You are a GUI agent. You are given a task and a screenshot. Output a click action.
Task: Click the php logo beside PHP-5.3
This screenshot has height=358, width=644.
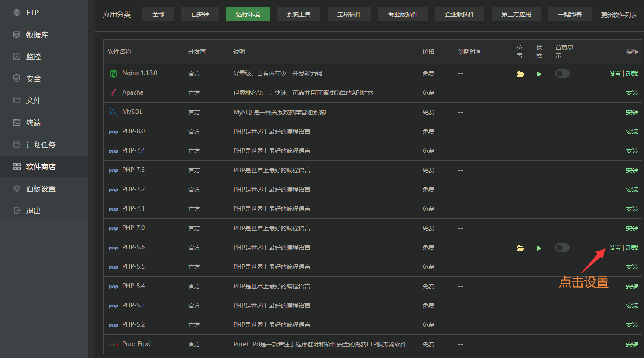click(113, 306)
